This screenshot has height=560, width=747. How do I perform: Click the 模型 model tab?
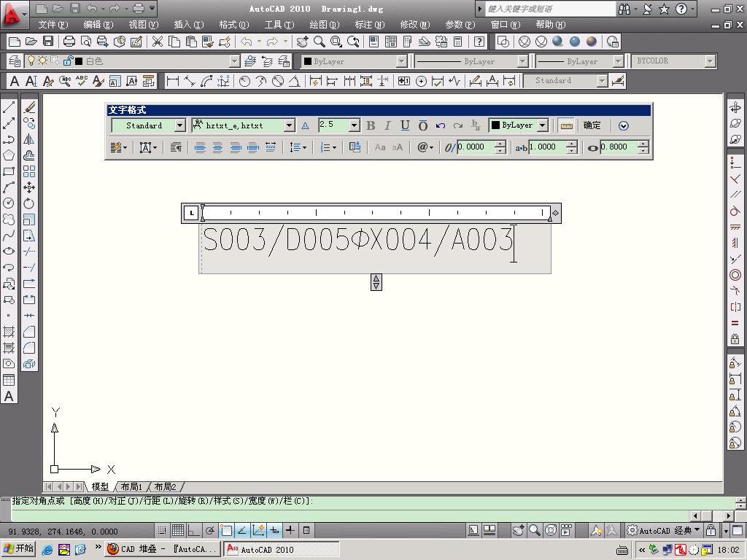(x=100, y=486)
